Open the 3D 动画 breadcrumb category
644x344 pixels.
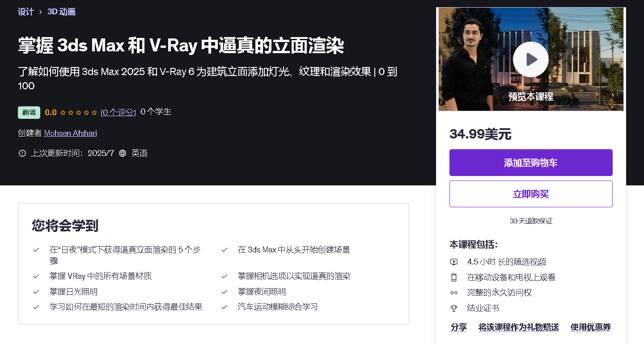[61, 12]
